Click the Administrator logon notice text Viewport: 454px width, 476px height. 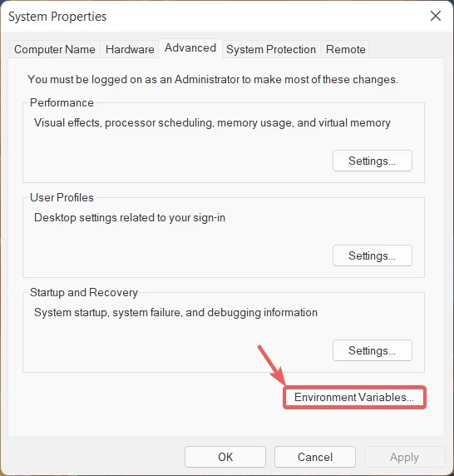213,80
